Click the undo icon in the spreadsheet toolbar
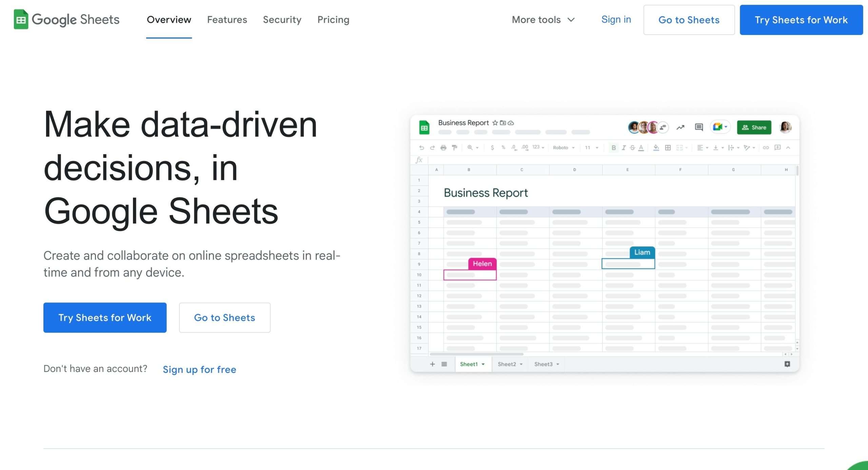The height and width of the screenshot is (470, 868). 421,148
